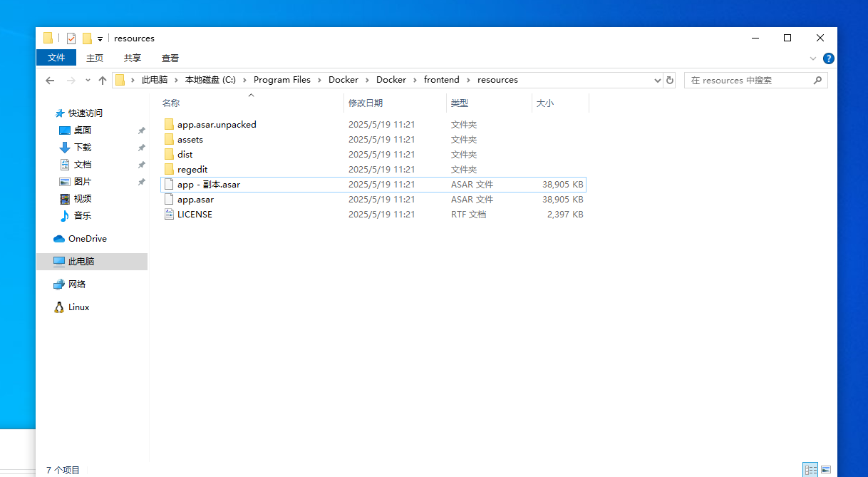Image resolution: width=868 pixels, height=477 pixels.
Task: Click 本地磁盘 (C:) in the breadcrumb
Action: [210, 80]
